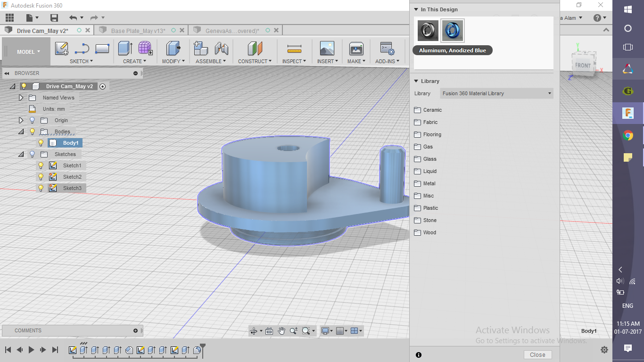Click the Save floppy disk icon
This screenshot has width=644, height=362.
coord(54,18)
